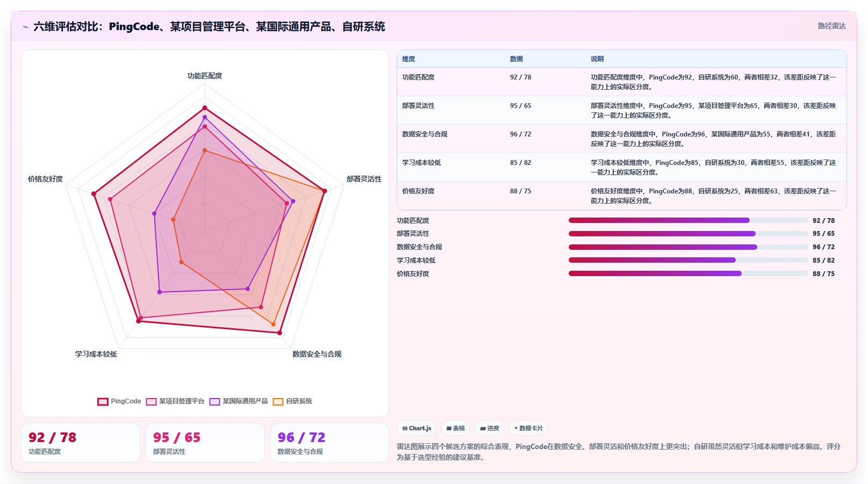Click radar axis label 学习成本较低
Viewport: 868px width, 484px height.
click(96, 354)
